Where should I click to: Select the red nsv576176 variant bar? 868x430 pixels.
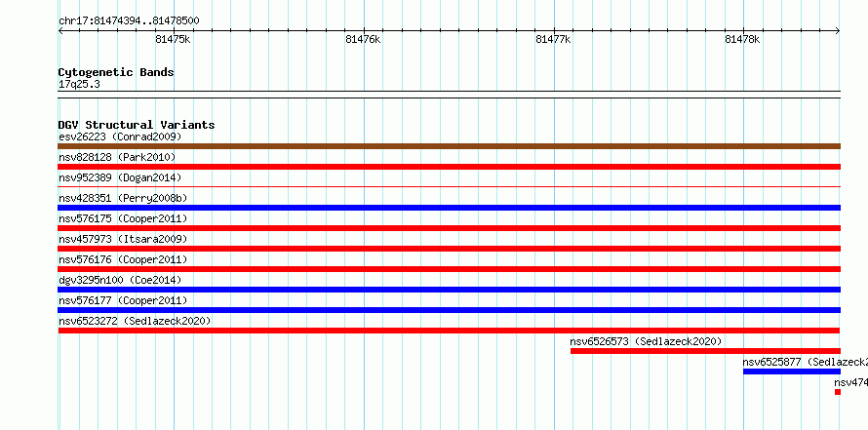449,269
